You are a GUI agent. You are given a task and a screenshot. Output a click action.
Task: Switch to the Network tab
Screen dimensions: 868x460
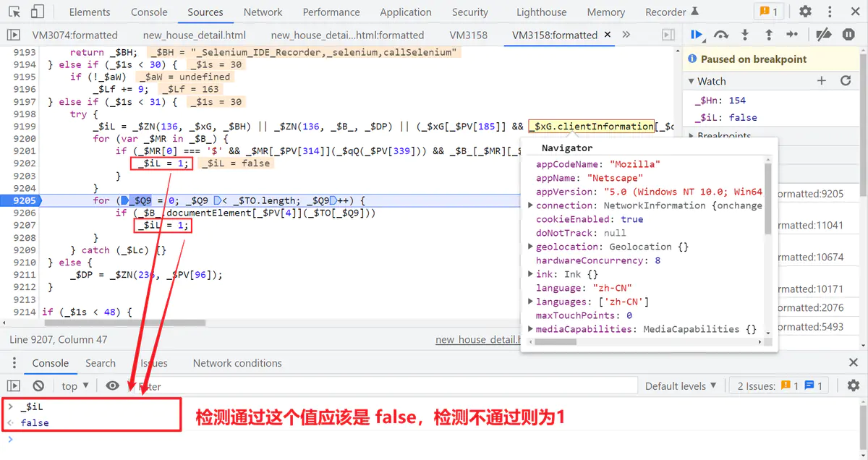pyautogui.click(x=263, y=12)
